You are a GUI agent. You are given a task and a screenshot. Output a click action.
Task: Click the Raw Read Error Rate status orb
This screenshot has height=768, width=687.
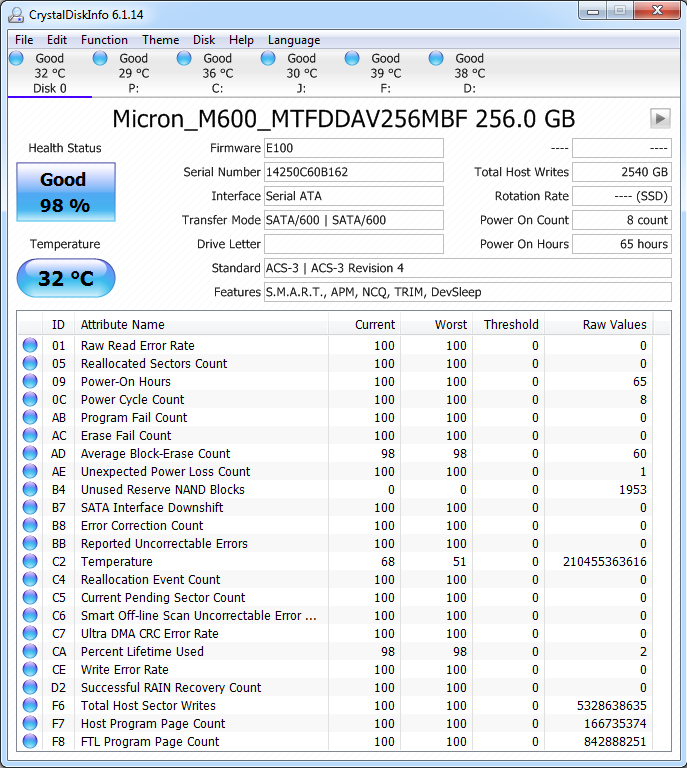pyautogui.click(x=30, y=346)
